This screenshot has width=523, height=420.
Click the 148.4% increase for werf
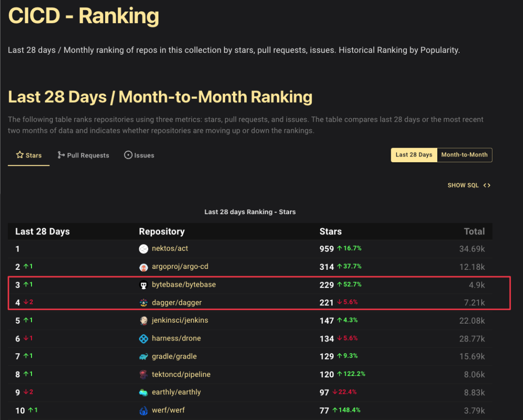(x=347, y=410)
